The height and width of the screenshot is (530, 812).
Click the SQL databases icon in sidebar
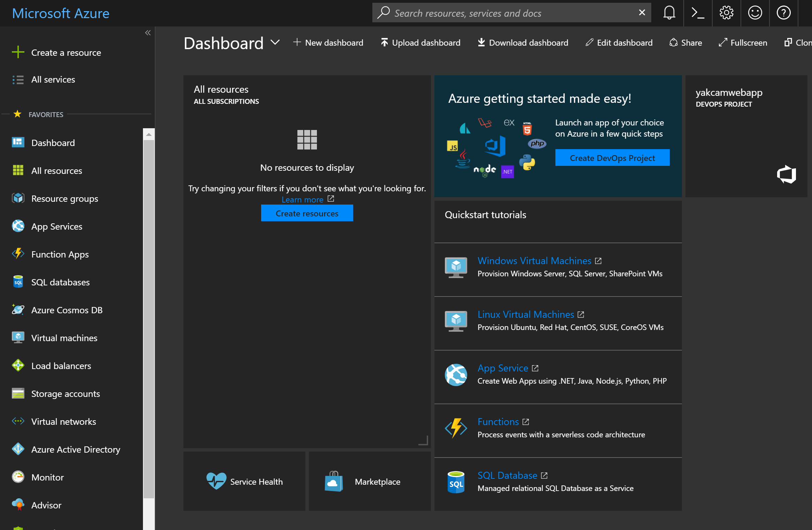(18, 282)
